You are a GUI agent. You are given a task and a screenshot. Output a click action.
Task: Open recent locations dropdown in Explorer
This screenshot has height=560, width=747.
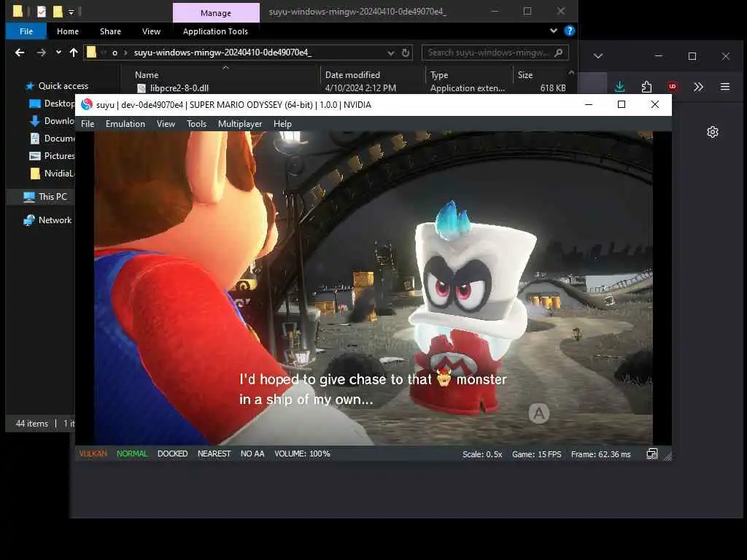tap(58, 52)
